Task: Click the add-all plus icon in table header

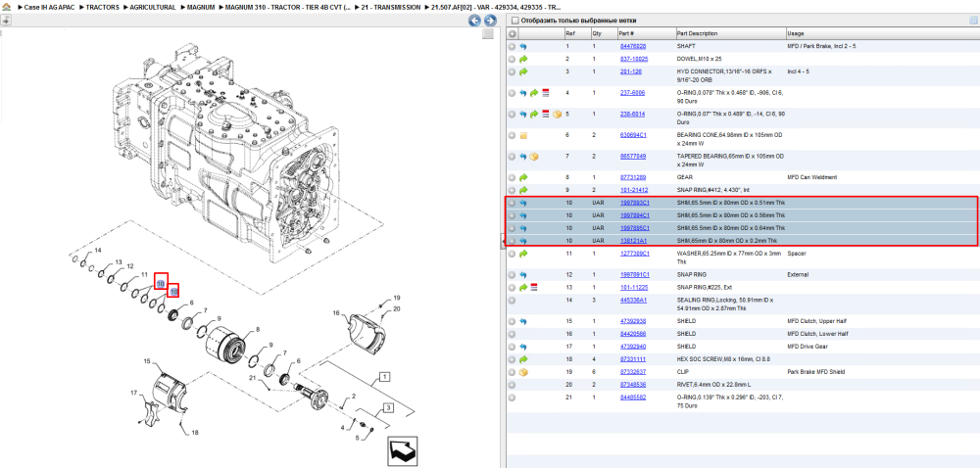Action: [x=512, y=33]
